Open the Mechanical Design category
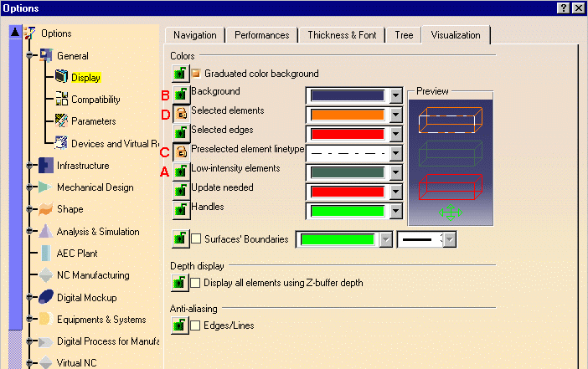The image size is (588, 369). (x=95, y=187)
